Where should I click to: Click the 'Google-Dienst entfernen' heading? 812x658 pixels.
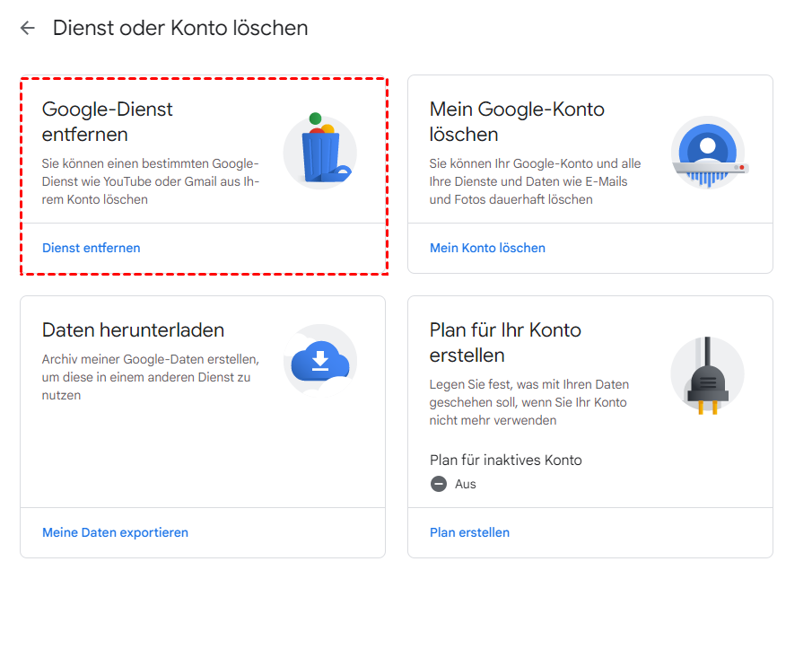[x=108, y=122]
